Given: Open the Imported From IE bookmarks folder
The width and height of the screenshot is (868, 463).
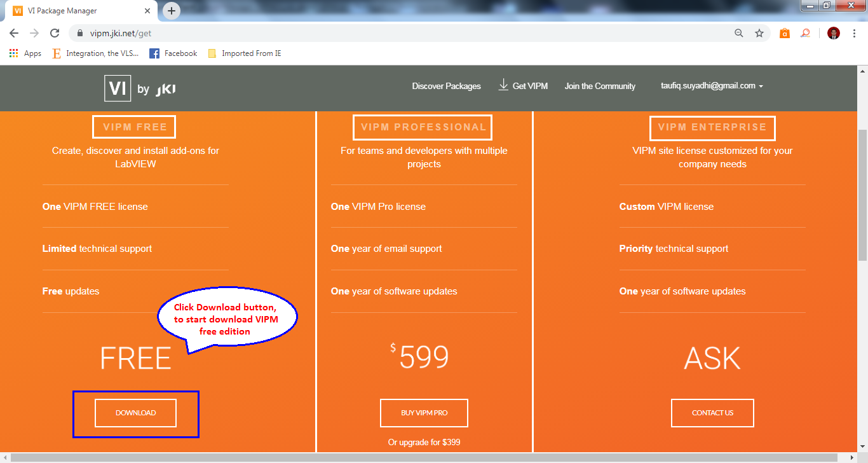Looking at the screenshot, I should point(244,53).
